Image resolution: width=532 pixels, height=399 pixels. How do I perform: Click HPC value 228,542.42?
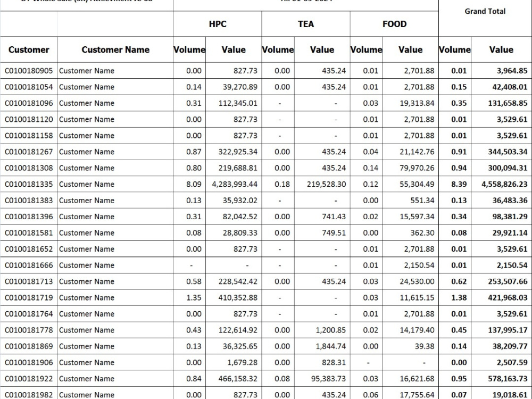click(238, 281)
